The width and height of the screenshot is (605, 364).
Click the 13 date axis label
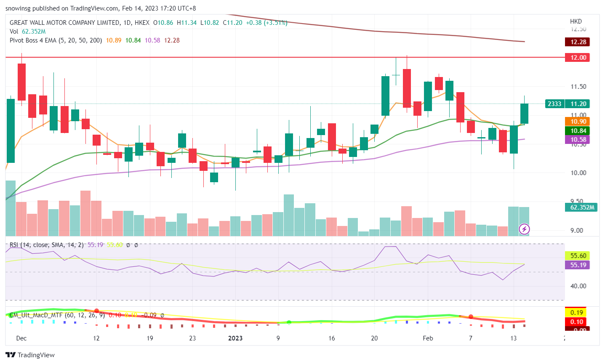coord(513,338)
